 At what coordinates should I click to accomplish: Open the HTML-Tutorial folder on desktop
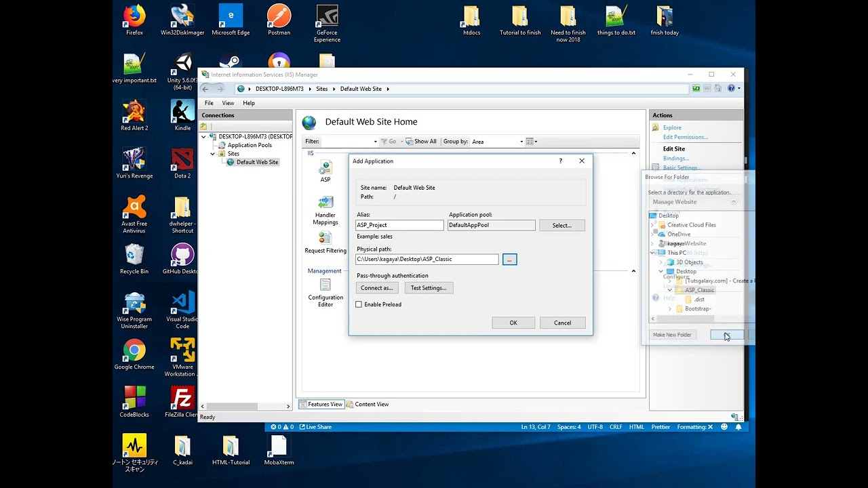tap(231, 450)
